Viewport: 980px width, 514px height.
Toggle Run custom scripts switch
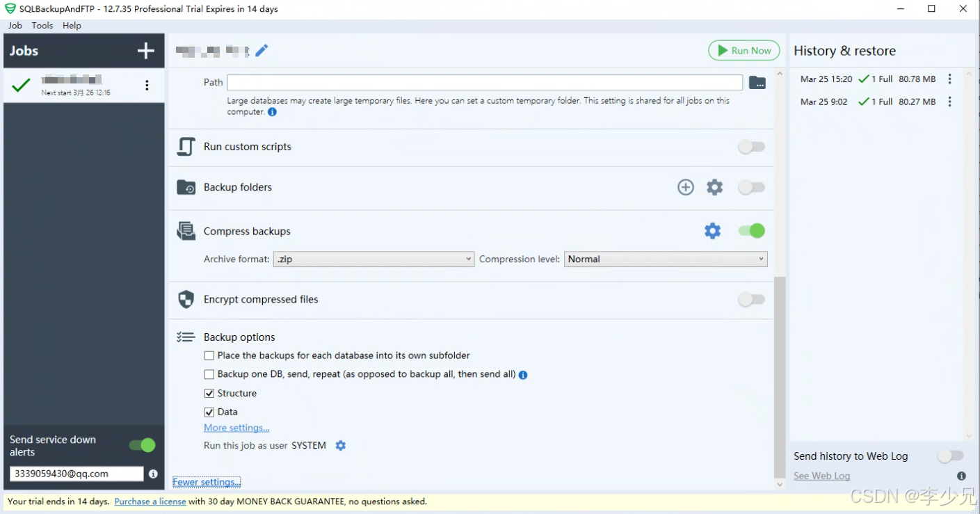click(x=751, y=147)
